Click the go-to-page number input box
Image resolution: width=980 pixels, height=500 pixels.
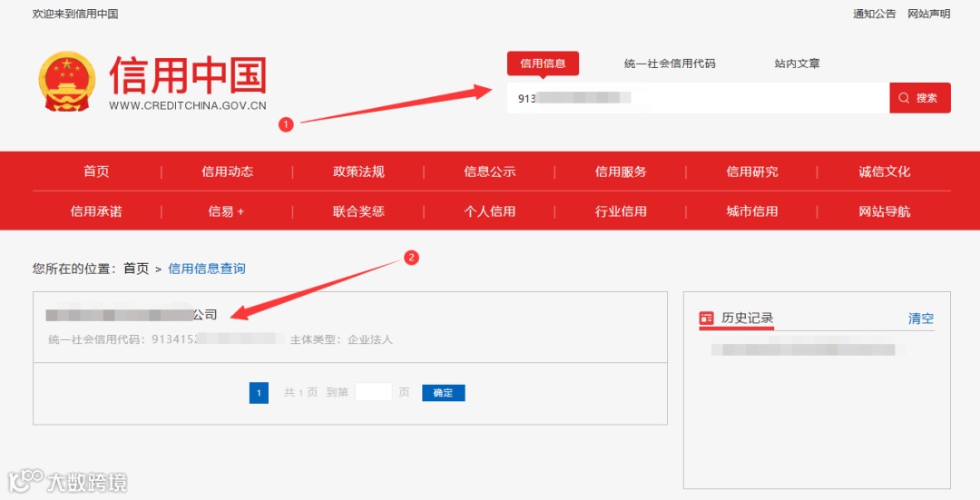373,392
